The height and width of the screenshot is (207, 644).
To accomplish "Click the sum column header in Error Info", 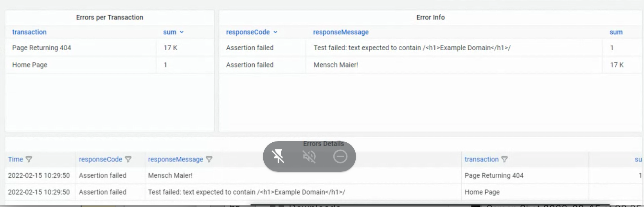I will pyautogui.click(x=616, y=32).
